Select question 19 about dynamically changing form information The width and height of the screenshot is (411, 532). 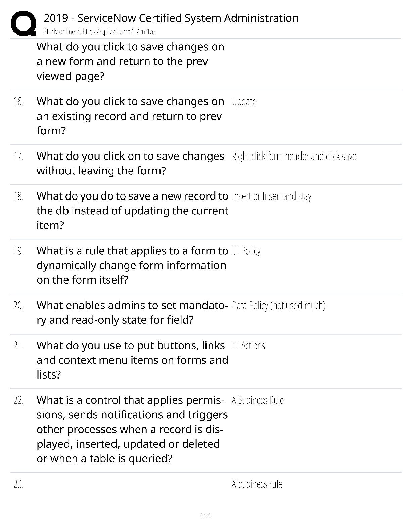click(x=132, y=265)
